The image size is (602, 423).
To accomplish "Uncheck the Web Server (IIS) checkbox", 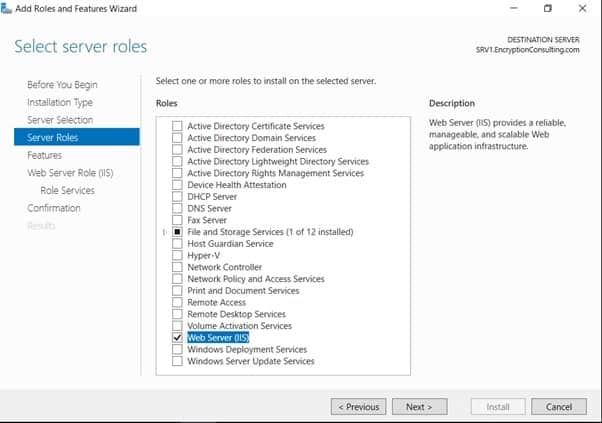I will [178, 338].
